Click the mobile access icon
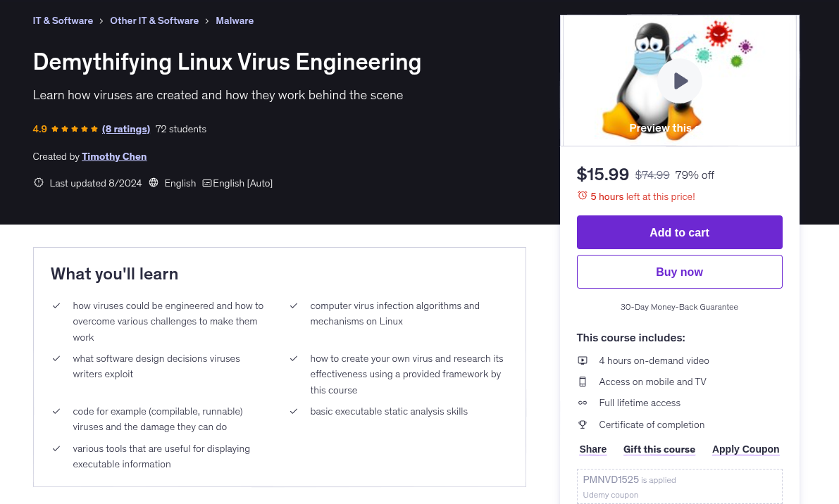This screenshot has width=839, height=504. pyautogui.click(x=583, y=382)
